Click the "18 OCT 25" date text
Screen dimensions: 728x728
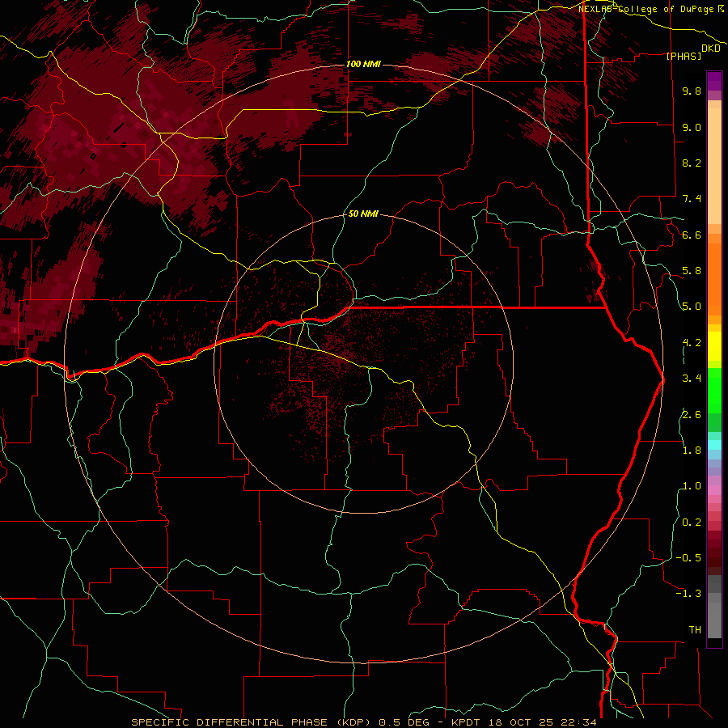[x=520, y=722]
